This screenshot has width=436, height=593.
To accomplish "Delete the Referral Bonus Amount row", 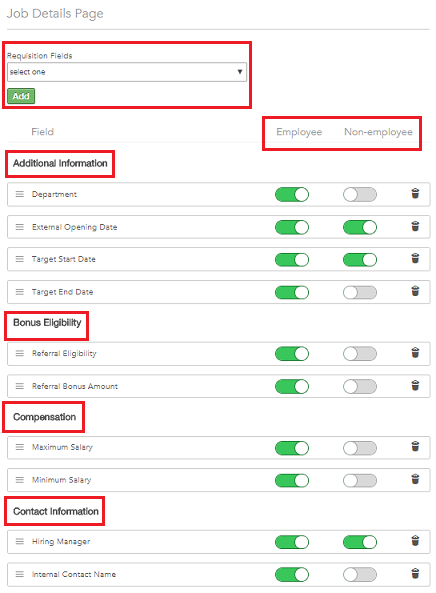I will tap(415, 385).
